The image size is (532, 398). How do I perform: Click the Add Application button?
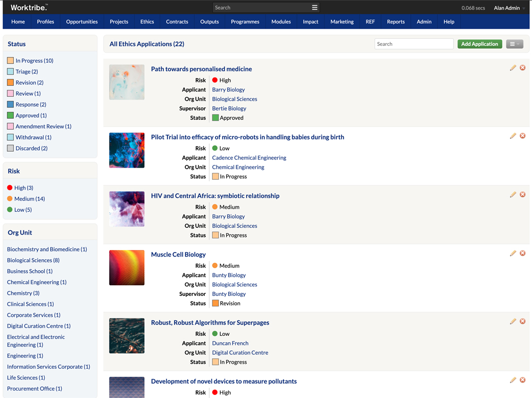(479, 44)
